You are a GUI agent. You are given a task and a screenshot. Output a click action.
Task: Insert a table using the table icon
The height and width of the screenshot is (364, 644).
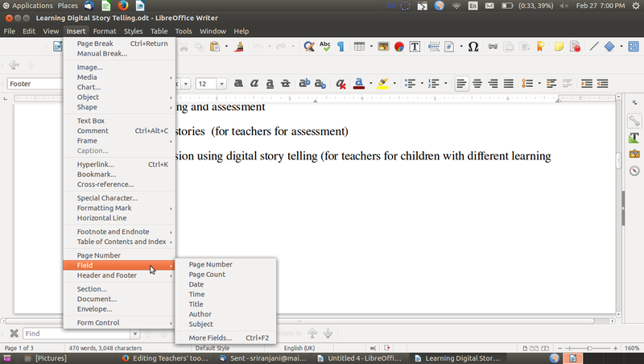(x=359, y=47)
